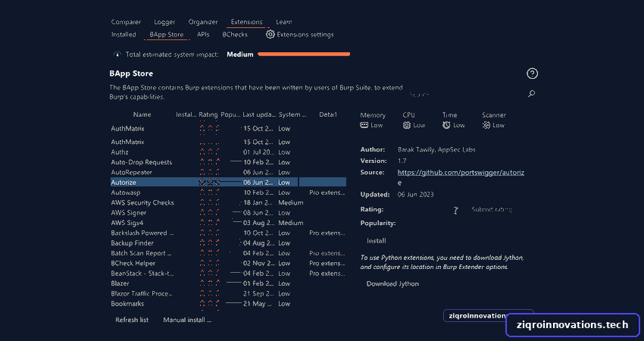This screenshot has width=644, height=341.
Task: Open the BChecks sub-tab
Action: pos(235,35)
